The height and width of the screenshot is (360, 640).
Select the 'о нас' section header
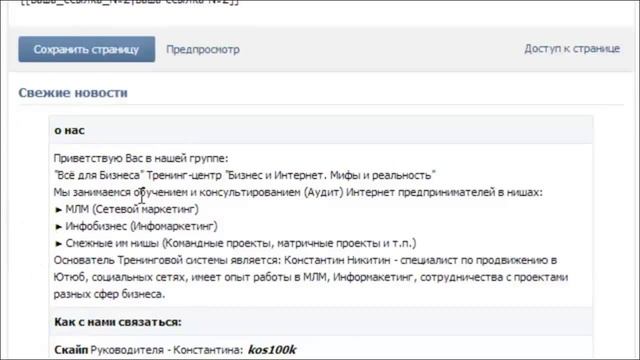(x=69, y=130)
